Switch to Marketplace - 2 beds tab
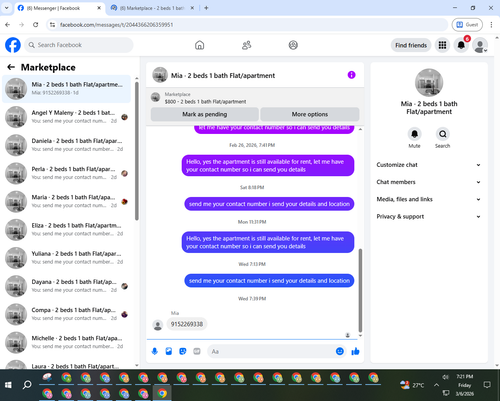This screenshot has width=500, height=401. tap(153, 8)
